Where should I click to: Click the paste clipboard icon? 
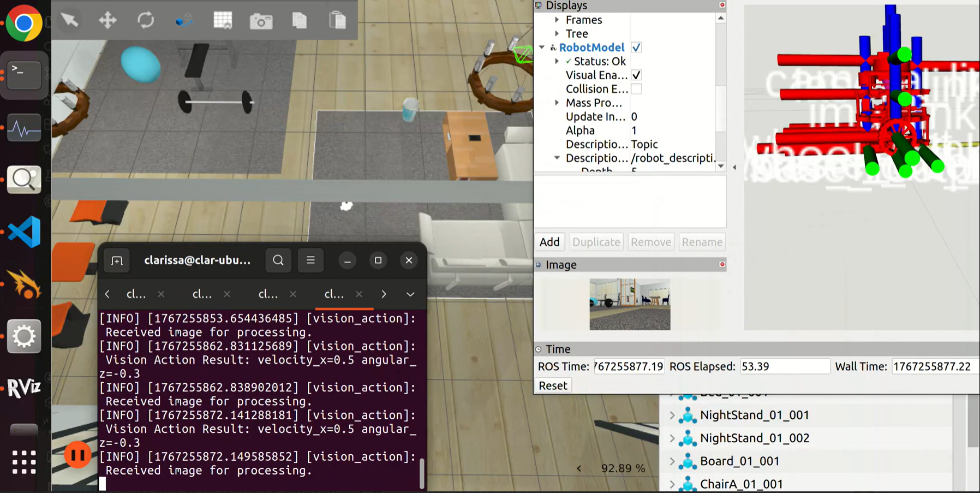tap(338, 21)
